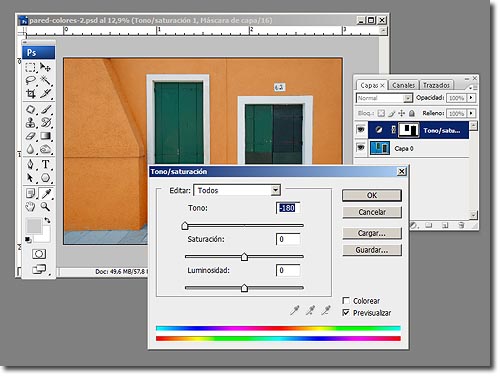Switch to the Canales tab
This screenshot has height=376, width=500.
[403, 85]
